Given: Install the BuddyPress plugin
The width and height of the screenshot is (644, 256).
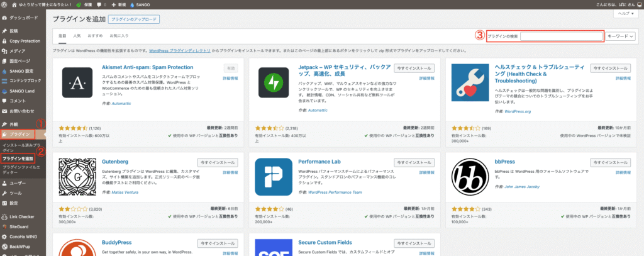Looking at the screenshot, I should [x=218, y=243].
